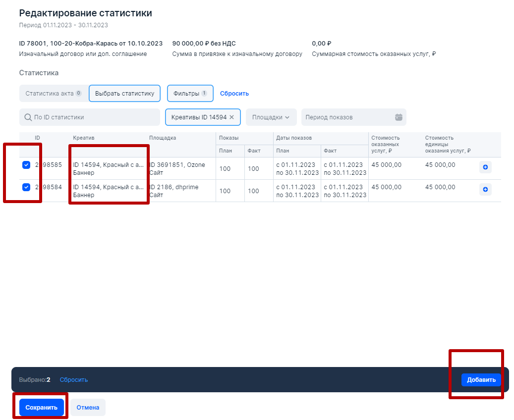Click the plus icon in row 2398584
The image size is (514, 420).
pos(485,189)
